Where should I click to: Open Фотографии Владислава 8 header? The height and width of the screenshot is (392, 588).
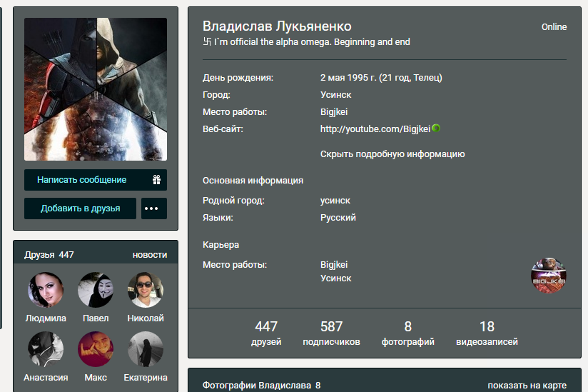coord(261,386)
